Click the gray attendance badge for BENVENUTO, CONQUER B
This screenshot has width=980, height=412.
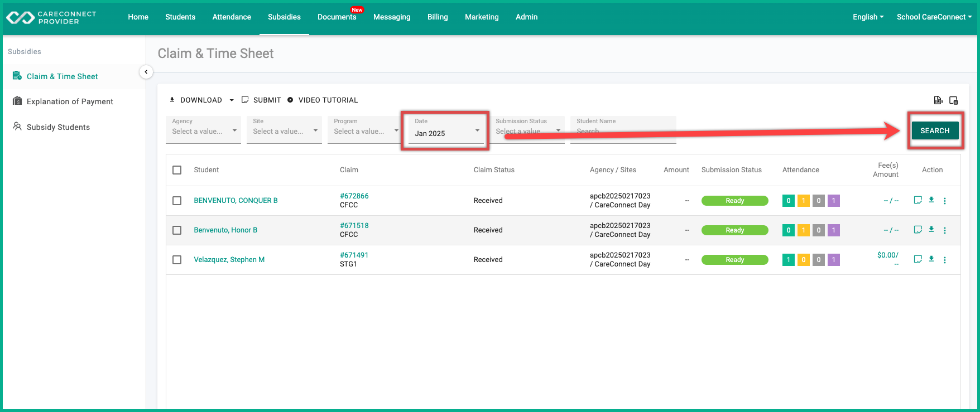(x=819, y=201)
